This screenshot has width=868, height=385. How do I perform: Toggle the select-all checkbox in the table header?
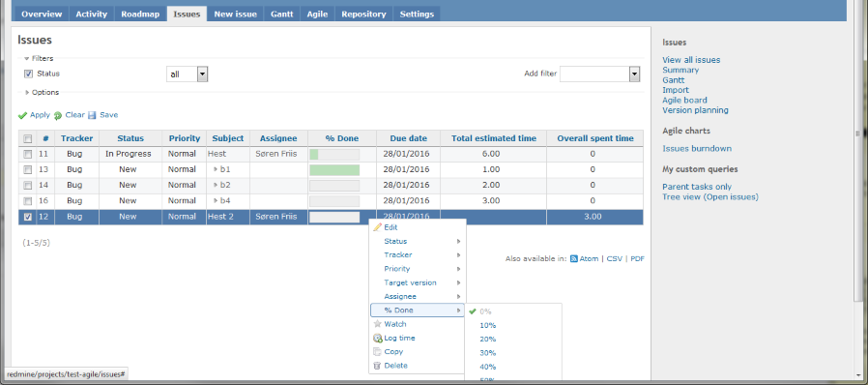(x=28, y=138)
